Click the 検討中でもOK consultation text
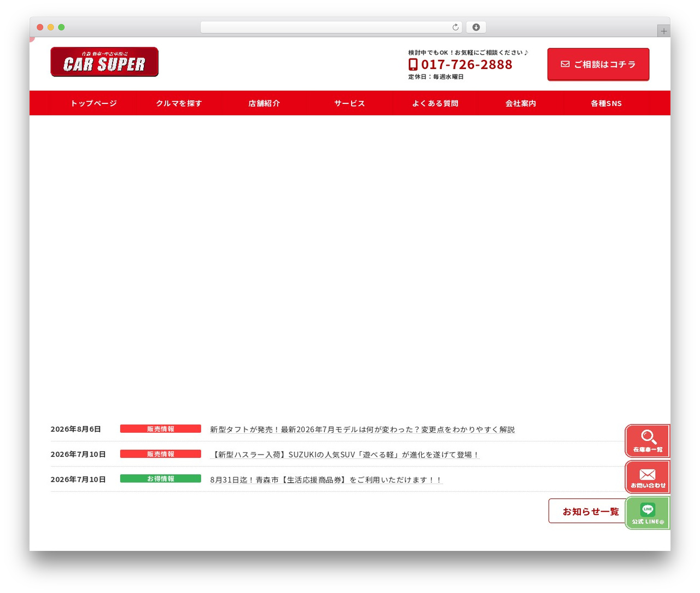The image size is (700, 593). point(468,53)
